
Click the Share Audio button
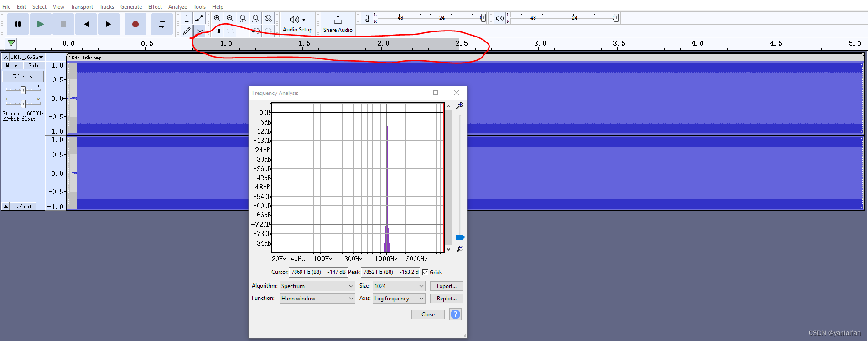tap(338, 24)
